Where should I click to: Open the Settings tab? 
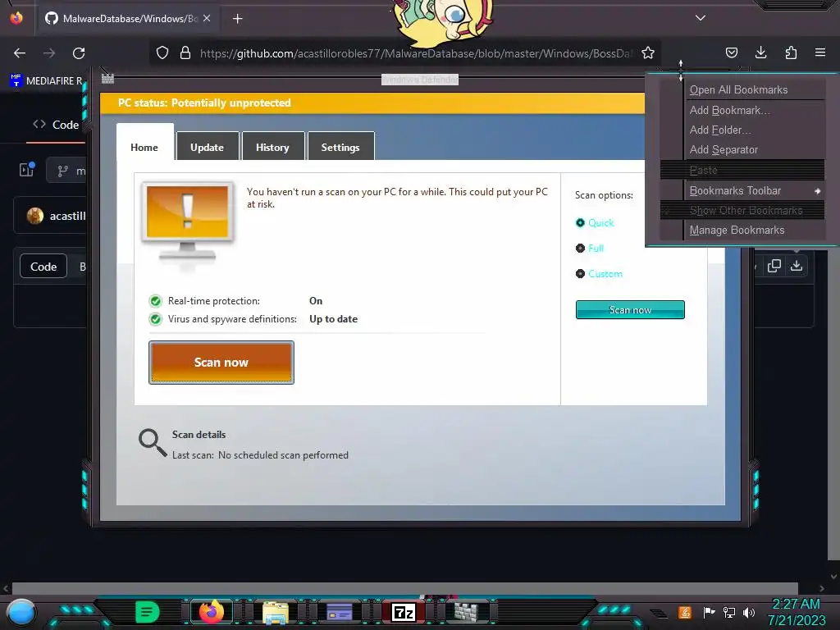340,146
